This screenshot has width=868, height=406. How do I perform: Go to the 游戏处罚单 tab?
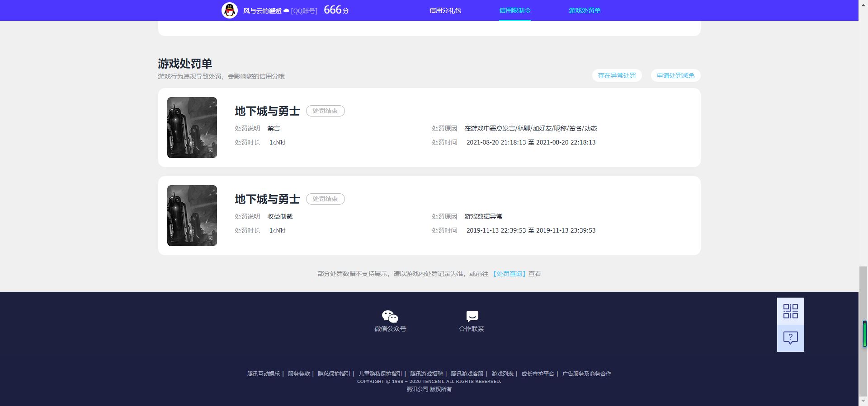coord(585,10)
